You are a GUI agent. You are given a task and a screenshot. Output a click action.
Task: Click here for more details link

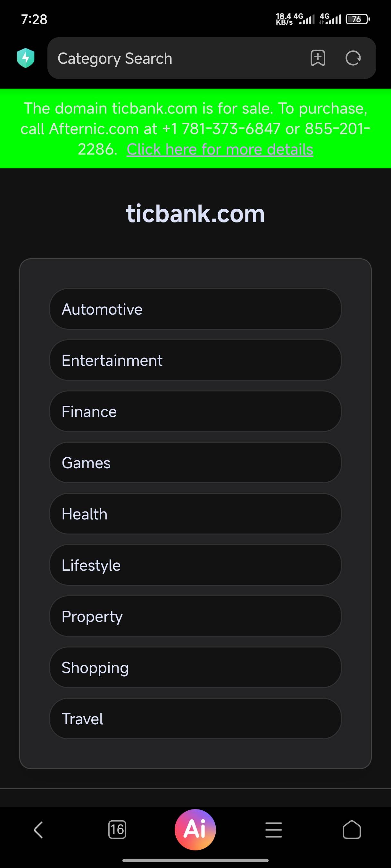click(x=220, y=149)
